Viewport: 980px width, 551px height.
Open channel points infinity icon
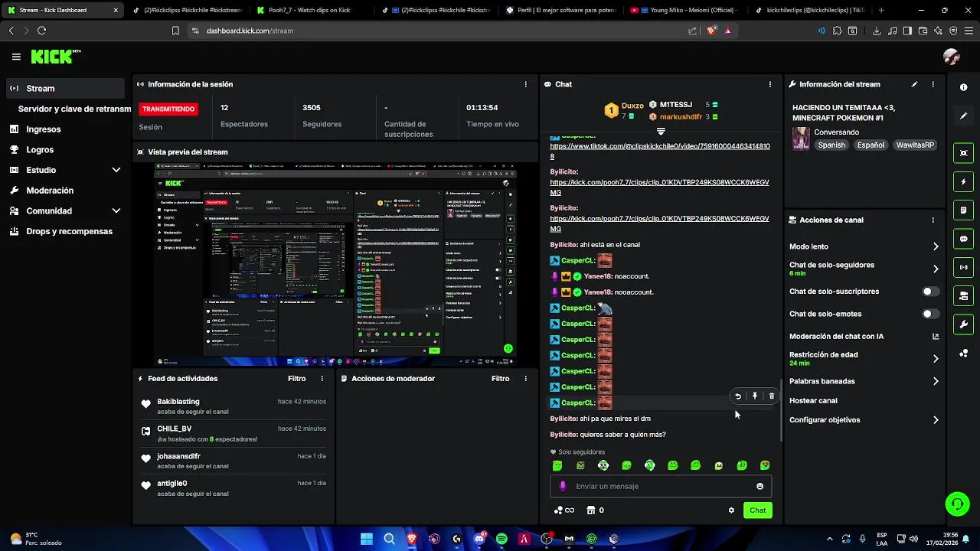(x=563, y=510)
